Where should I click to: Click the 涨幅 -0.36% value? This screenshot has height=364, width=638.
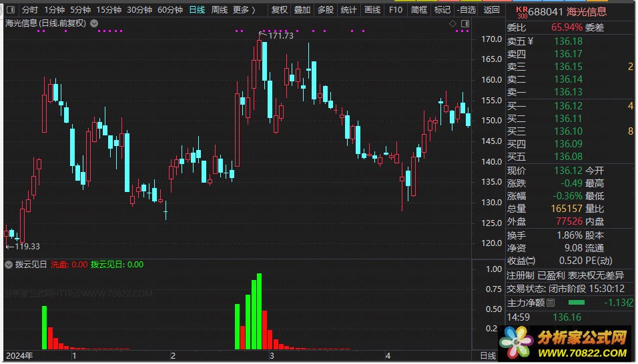click(567, 196)
